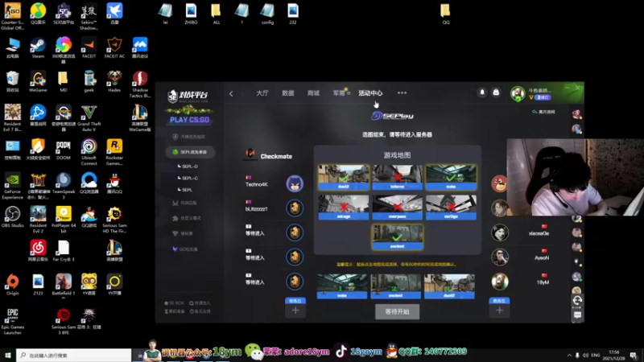The width and height of the screenshot is (644, 362).
Task: Add a coach under the right team
Action: (499, 311)
